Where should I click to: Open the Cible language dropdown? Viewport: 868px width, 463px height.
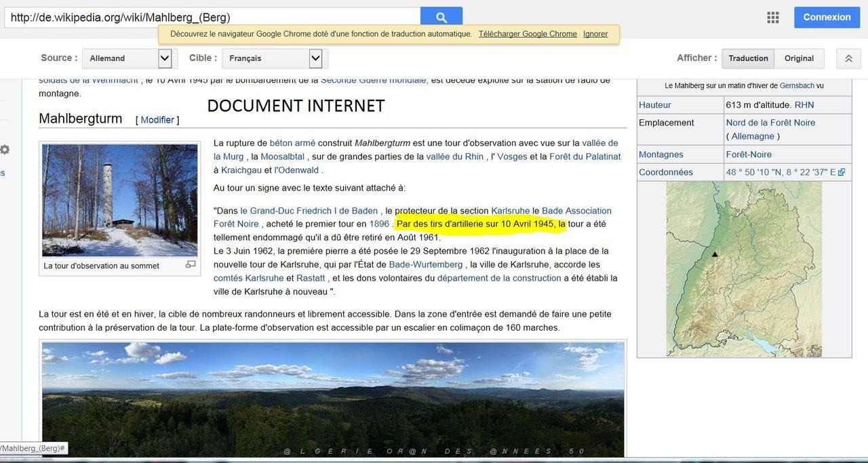(x=275, y=58)
